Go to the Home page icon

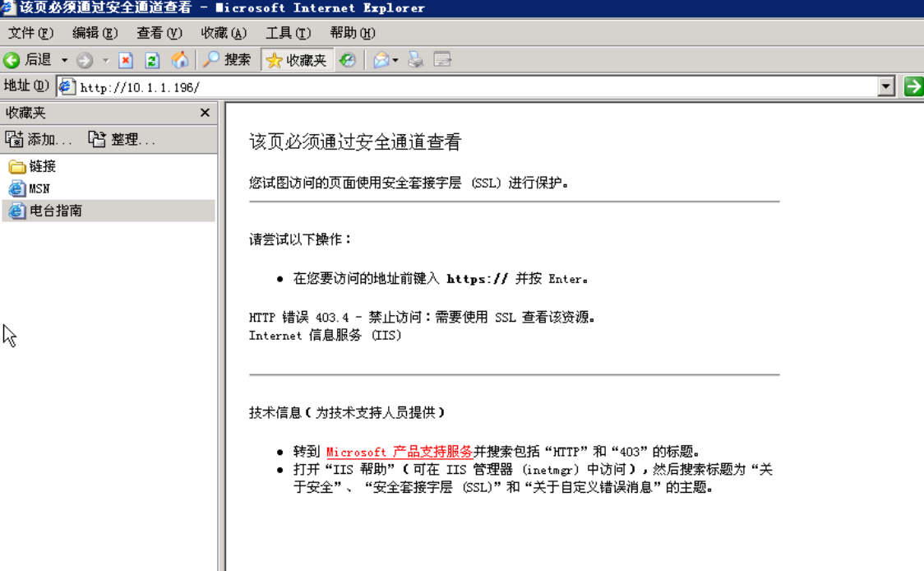[180, 60]
